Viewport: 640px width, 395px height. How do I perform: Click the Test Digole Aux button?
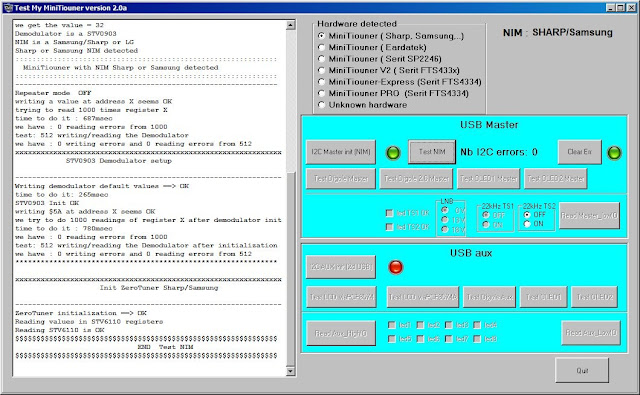click(x=489, y=297)
